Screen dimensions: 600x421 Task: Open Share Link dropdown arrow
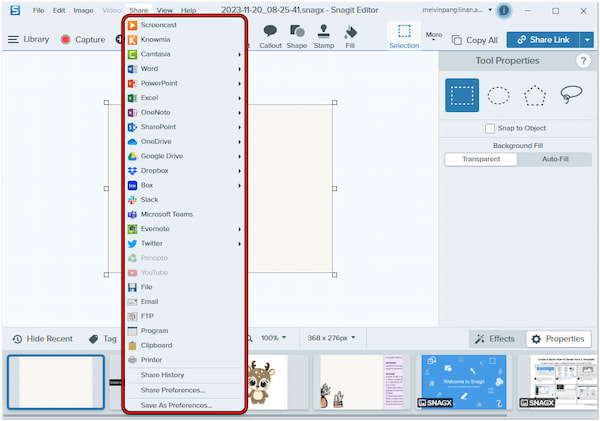[x=587, y=40]
